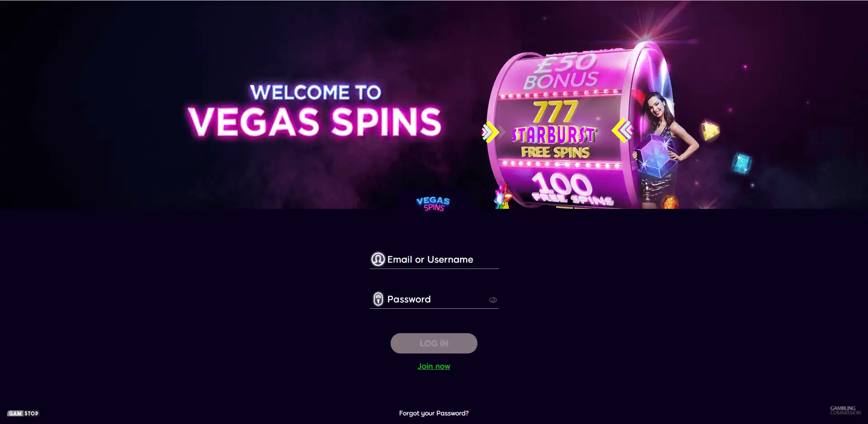Click the Welcome to Vegas Spins banner text
The image size is (868, 424).
315,111
